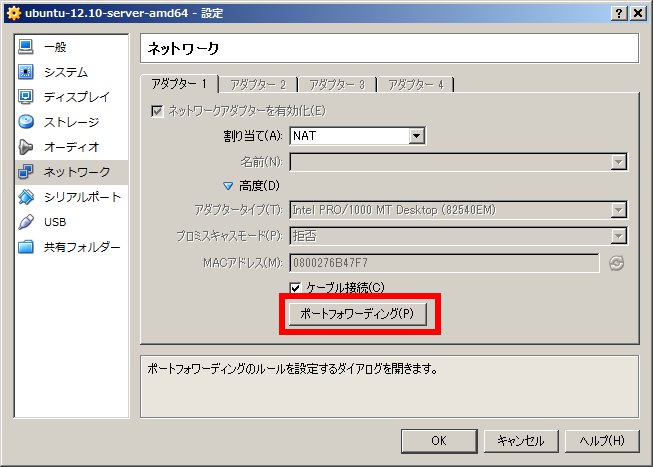Switch to アダプター 2 tab
Image resolution: width=653 pixels, height=467 pixels.
point(258,85)
